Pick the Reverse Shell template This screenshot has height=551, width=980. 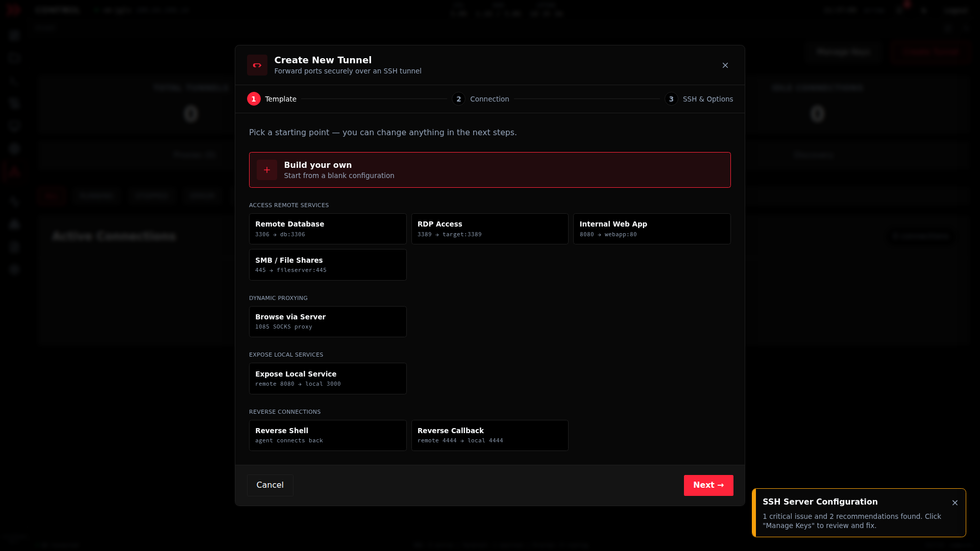click(328, 435)
